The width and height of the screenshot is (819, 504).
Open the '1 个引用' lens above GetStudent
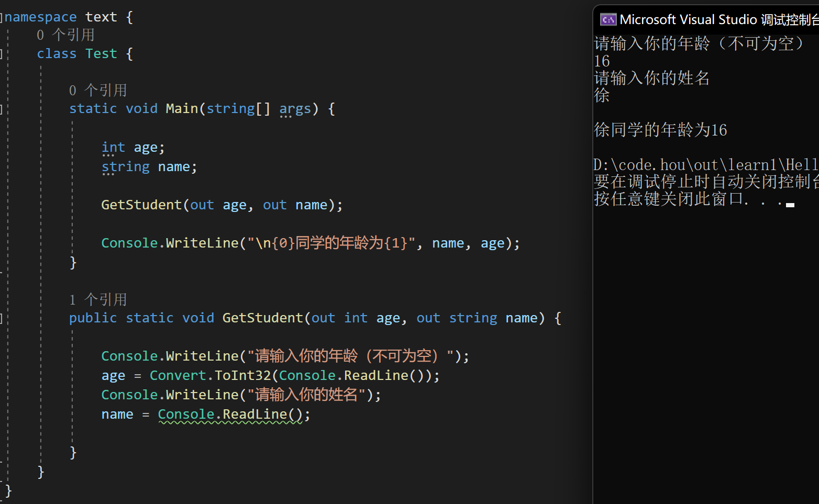[98, 300]
